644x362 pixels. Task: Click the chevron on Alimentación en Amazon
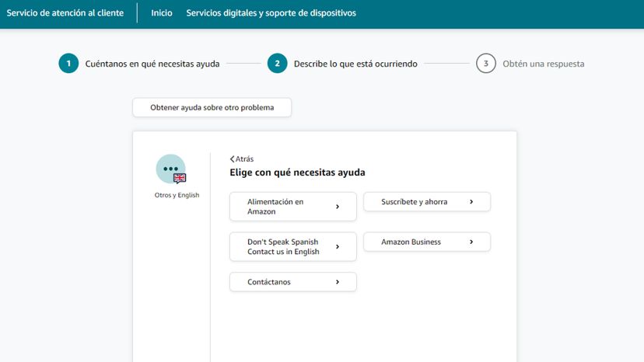click(x=338, y=207)
